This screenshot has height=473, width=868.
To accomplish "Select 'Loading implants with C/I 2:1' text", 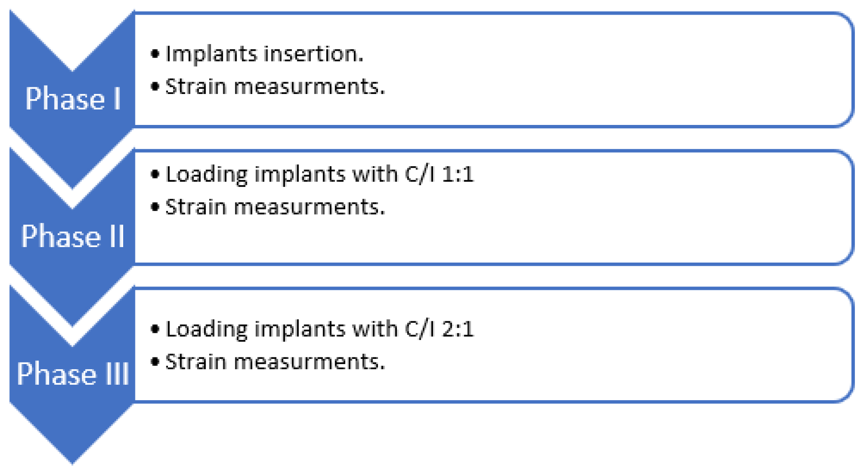I will pos(320,329).
